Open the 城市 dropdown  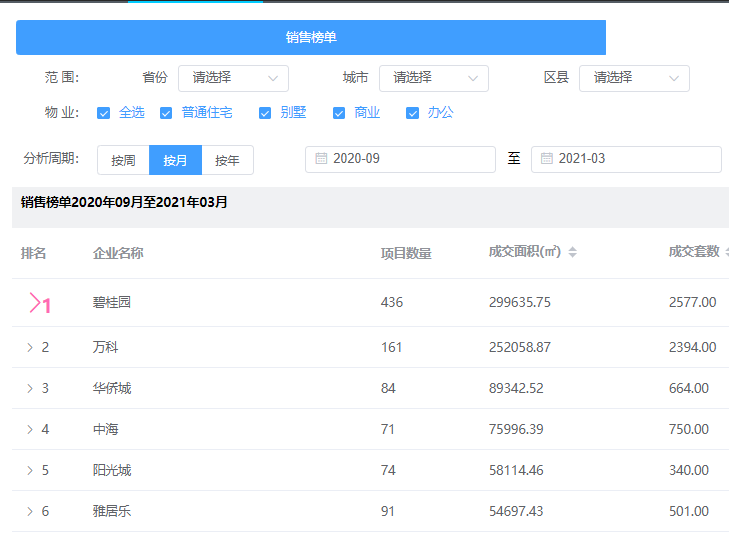(x=434, y=78)
